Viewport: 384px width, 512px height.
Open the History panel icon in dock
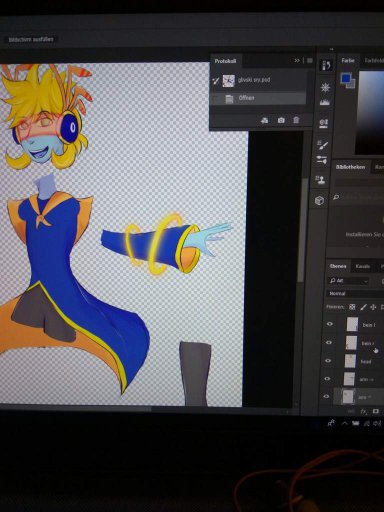point(326,65)
